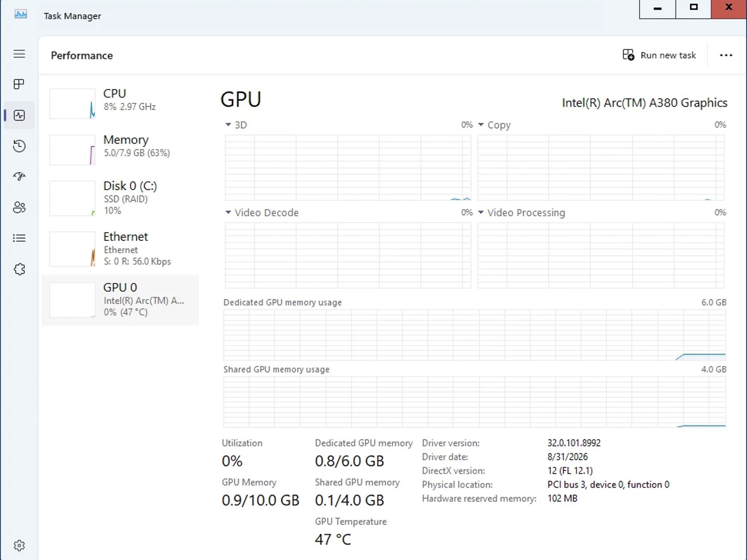Click the Performance page heading
Image resolution: width=747 pixels, height=560 pixels.
coord(82,55)
